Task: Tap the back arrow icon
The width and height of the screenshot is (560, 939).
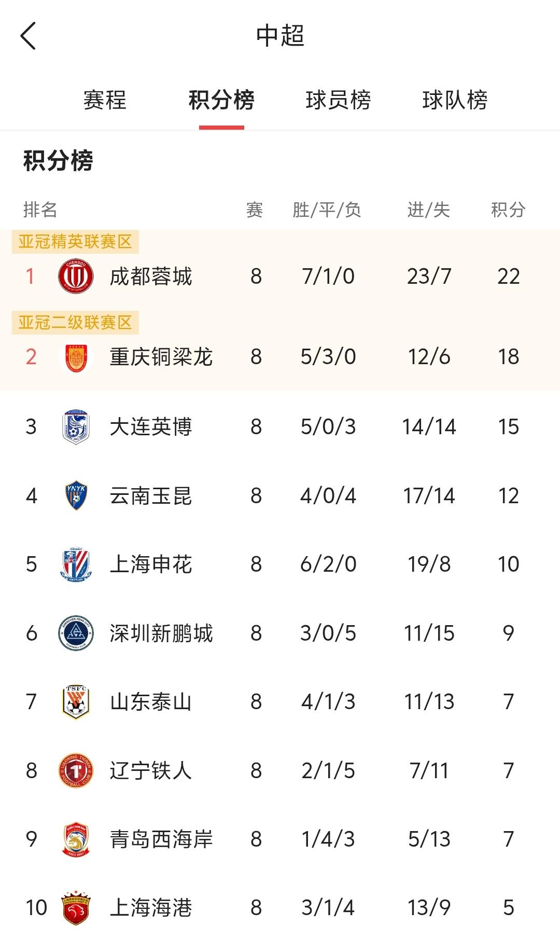Action: [28, 36]
